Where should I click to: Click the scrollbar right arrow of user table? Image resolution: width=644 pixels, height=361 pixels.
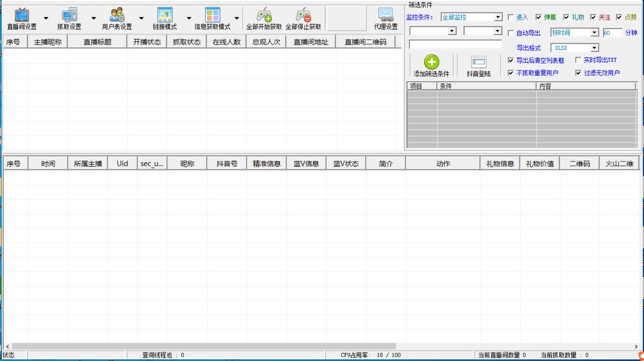coord(636,346)
